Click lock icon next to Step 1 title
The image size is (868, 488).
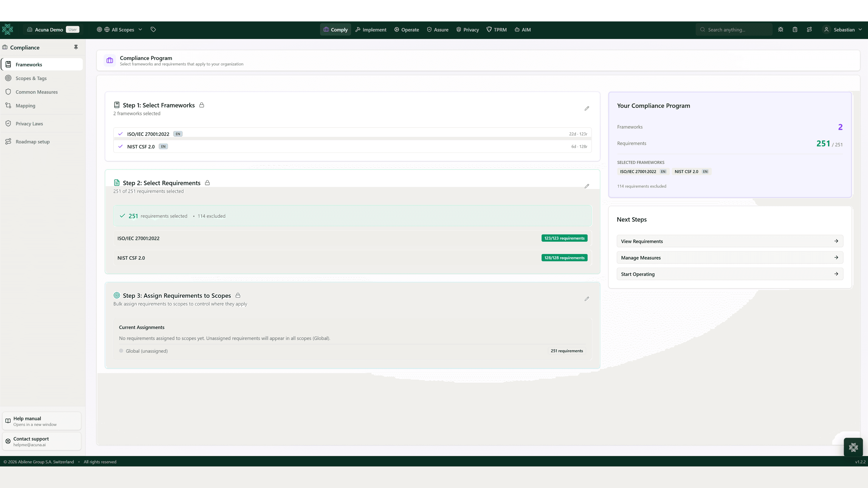202,105
